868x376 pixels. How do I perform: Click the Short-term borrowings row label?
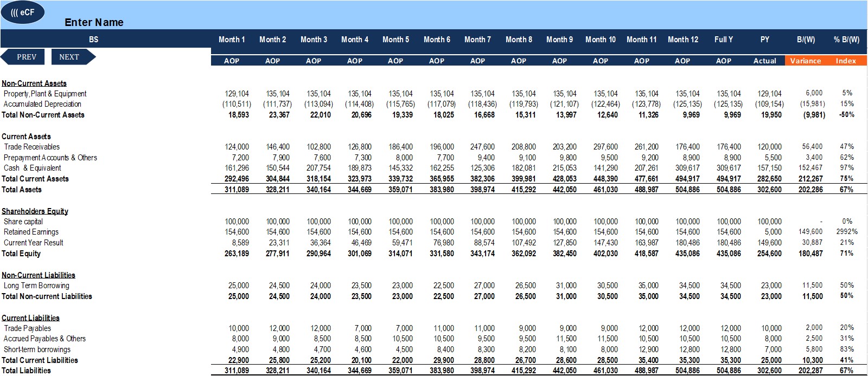tap(37, 349)
